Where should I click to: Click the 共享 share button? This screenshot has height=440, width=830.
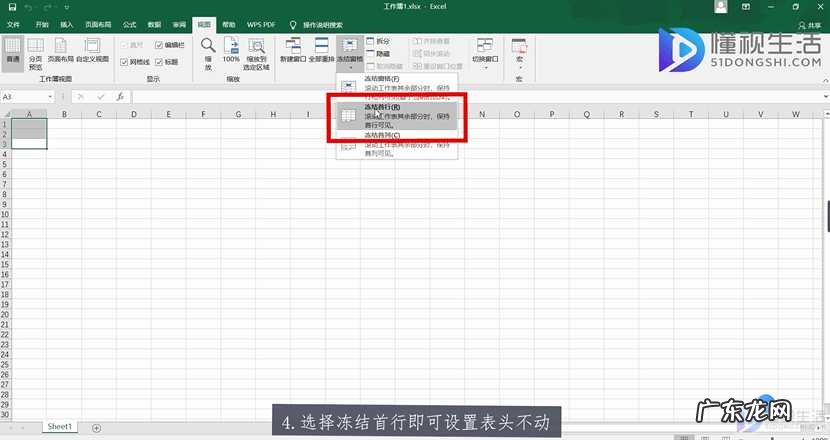tap(810, 25)
